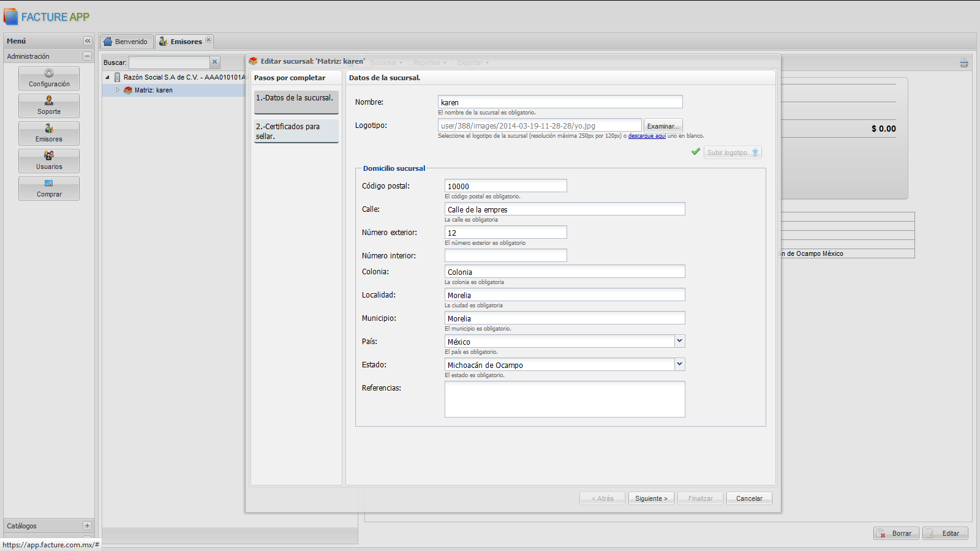Viewport: 980px width, 551px height.
Task: Open the Comprar sidebar icon
Action: pos(49,184)
